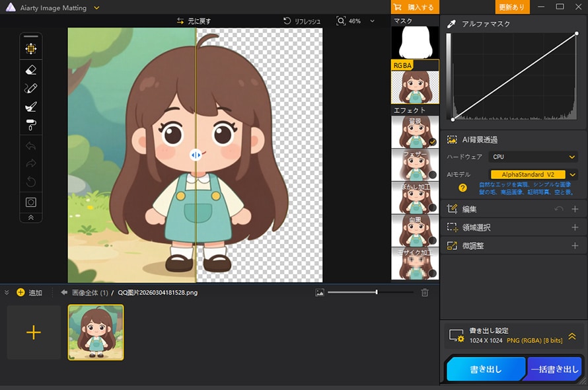
Task: Select the Eraser tool
Action: click(30, 69)
